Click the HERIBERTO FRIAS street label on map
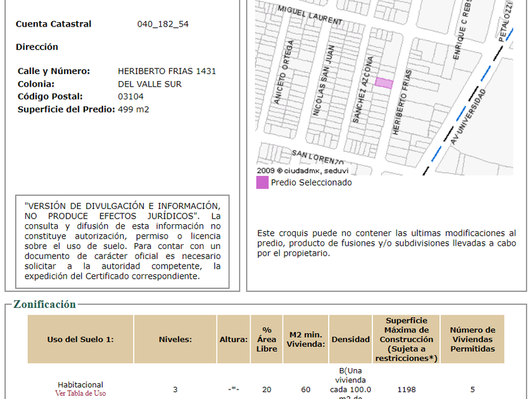Screen dimensions: 532x399 402,102
